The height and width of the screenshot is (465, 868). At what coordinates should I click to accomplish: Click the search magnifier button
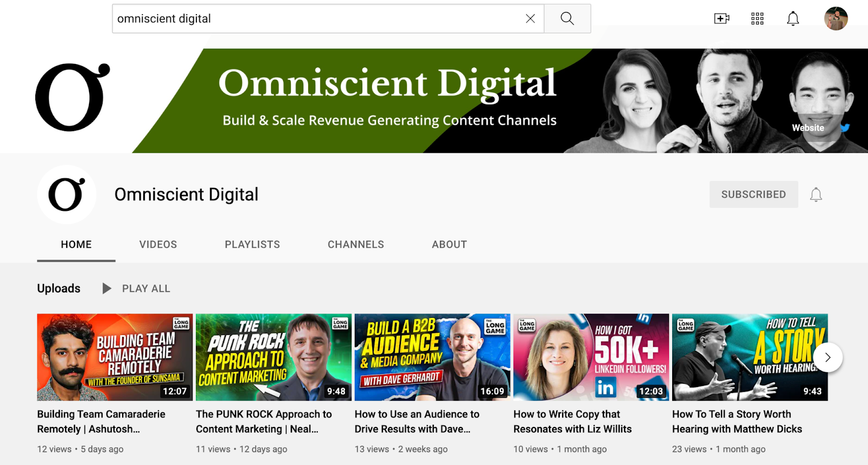click(x=567, y=18)
